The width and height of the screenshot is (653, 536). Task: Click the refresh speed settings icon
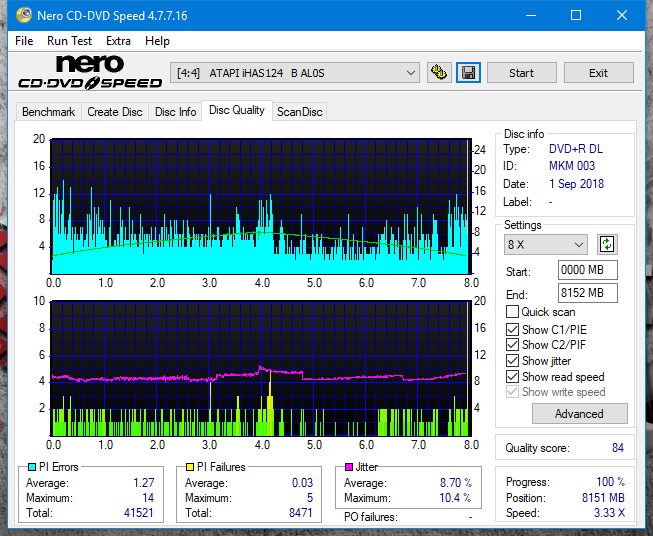[x=607, y=244]
